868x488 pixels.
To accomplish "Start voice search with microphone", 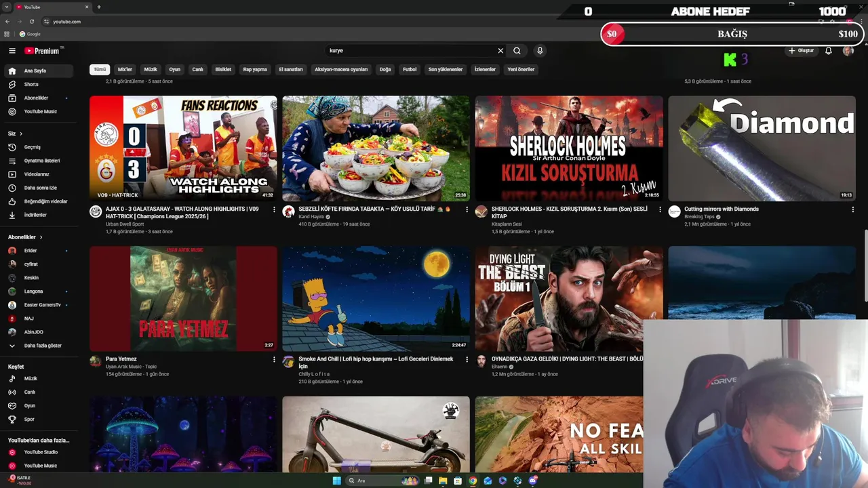I will pos(540,51).
